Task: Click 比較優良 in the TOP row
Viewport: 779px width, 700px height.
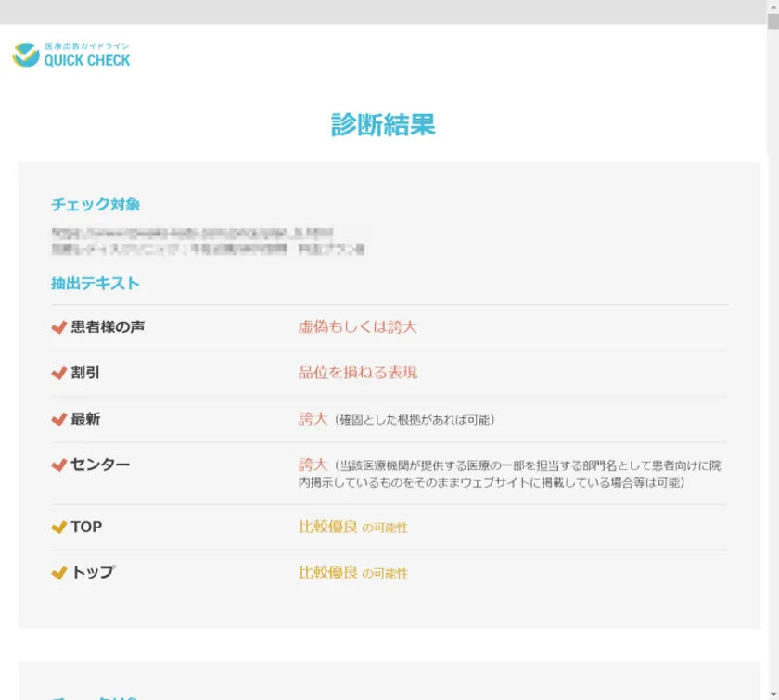Action: tap(327, 527)
